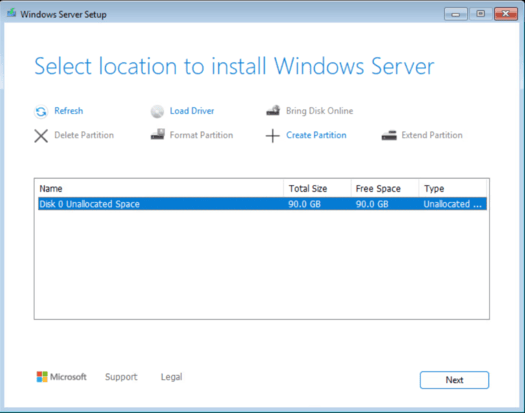Click the Create Partition text link
This screenshot has width=525, height=413.
pyautogui.click(x=316, y=135)
